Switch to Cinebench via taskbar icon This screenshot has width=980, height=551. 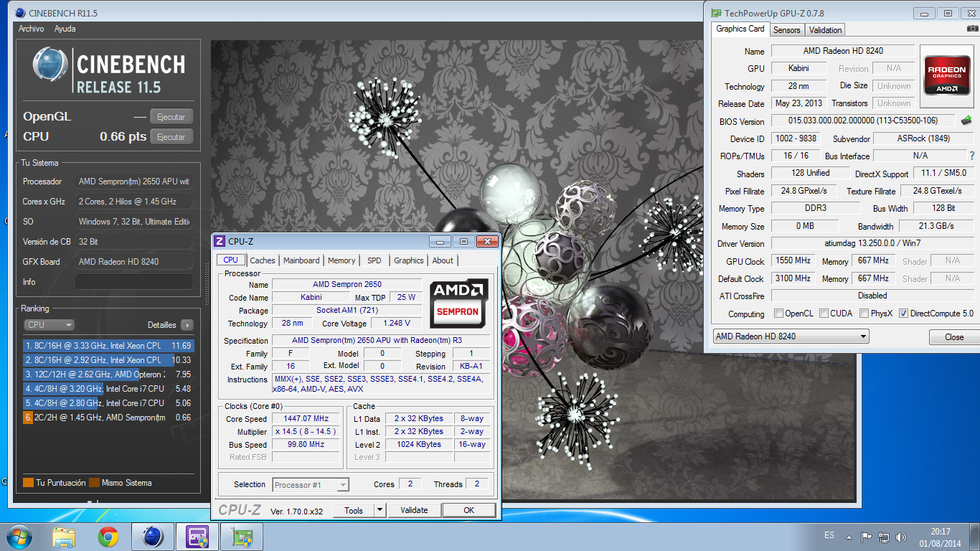(153, 537)
